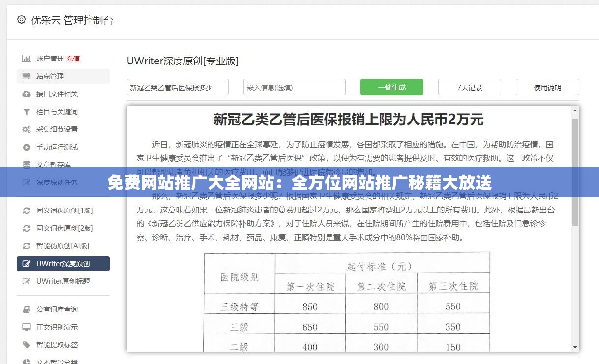
Task: Click the article vertical scrollbar thumb
Action: coord(575,172)
